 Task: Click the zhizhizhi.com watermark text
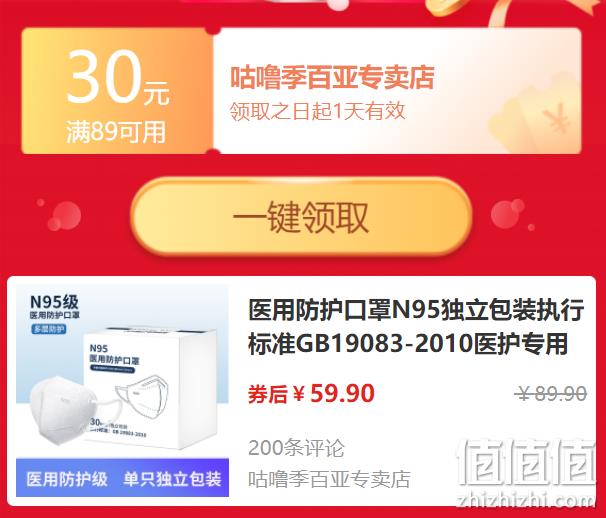[x=526, y=500]
